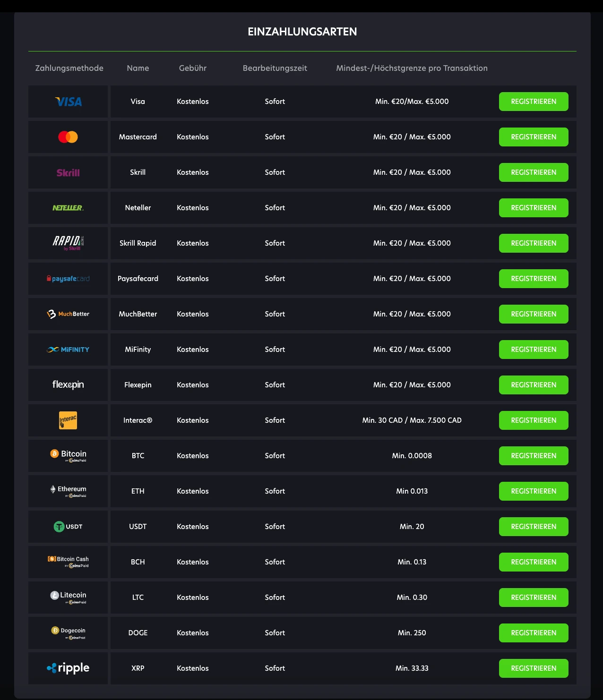Click Registrieren for Skrill Rapid
Viewport: 603px width, 700px height.
[x=534, y=243]
